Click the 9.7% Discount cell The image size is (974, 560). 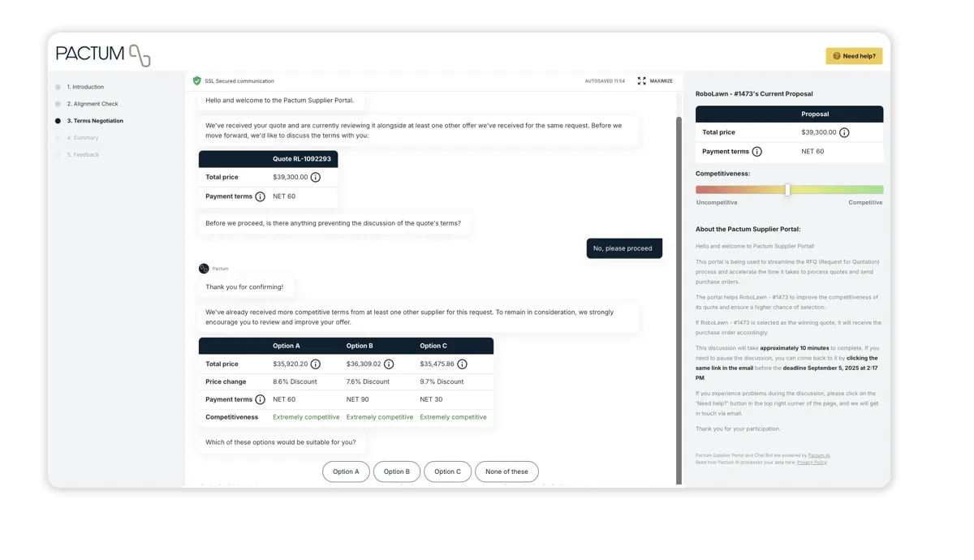442,381
